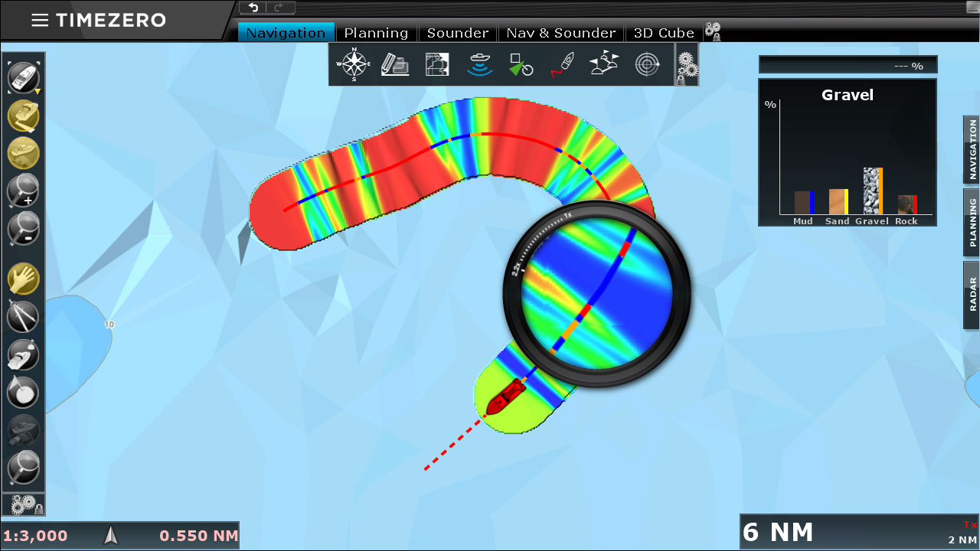Click the compass rose orientation icon

pyautogui.click(x=354, y=64)
